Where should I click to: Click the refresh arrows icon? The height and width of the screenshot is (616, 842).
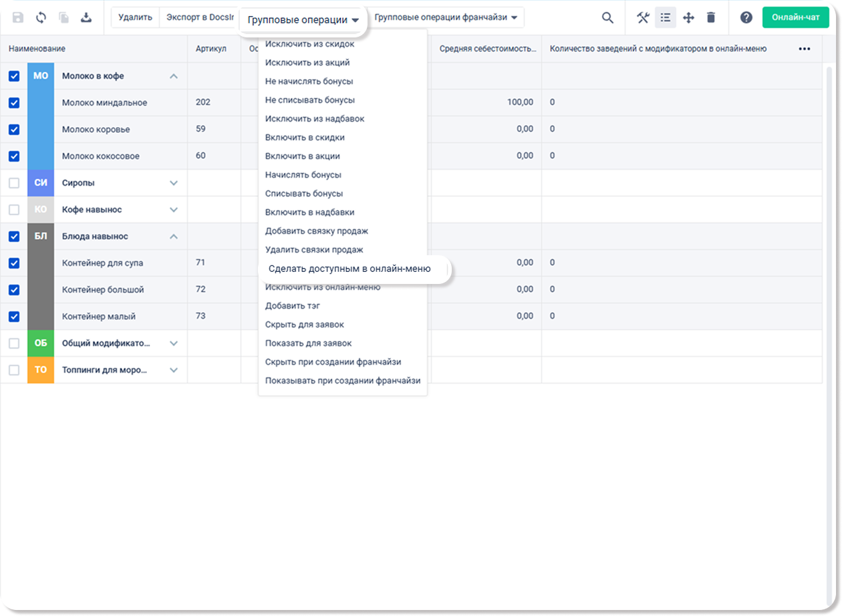(41, 17)
